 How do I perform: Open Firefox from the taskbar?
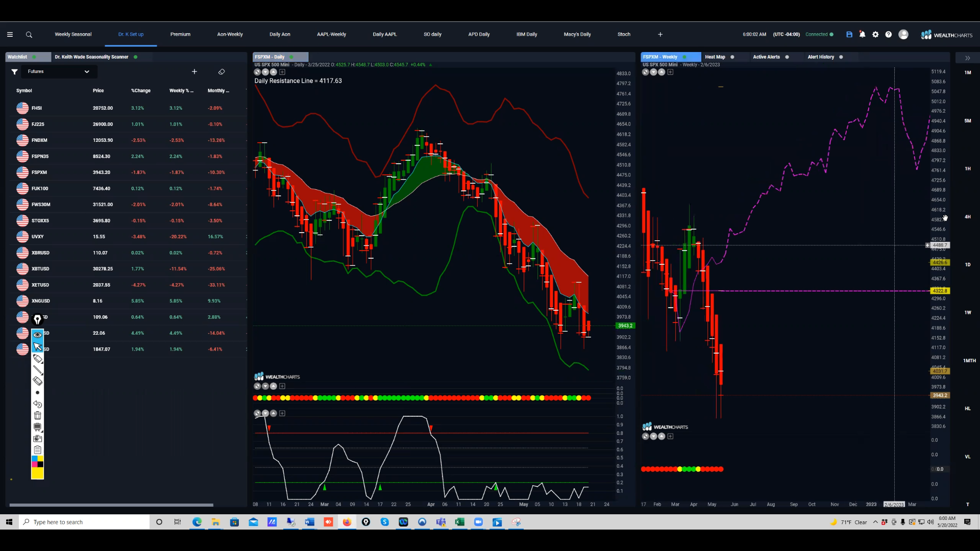click(347, 522)
